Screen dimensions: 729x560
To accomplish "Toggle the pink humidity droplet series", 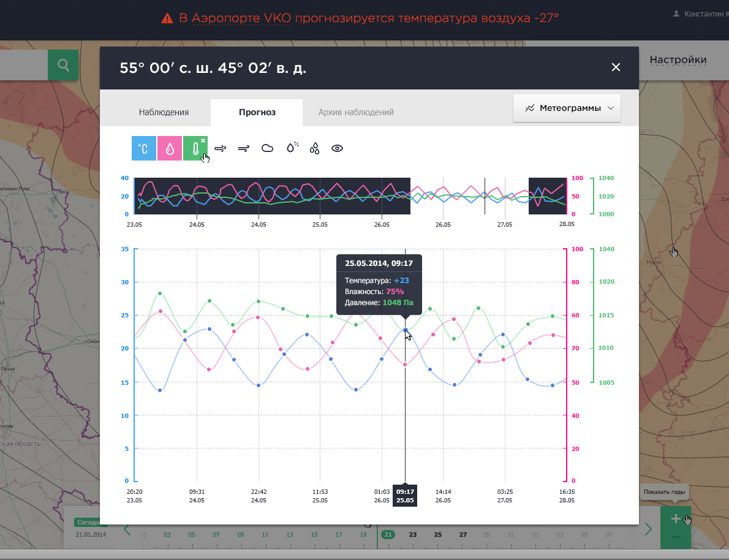I will pyautogui.click(x=170, y=148).
